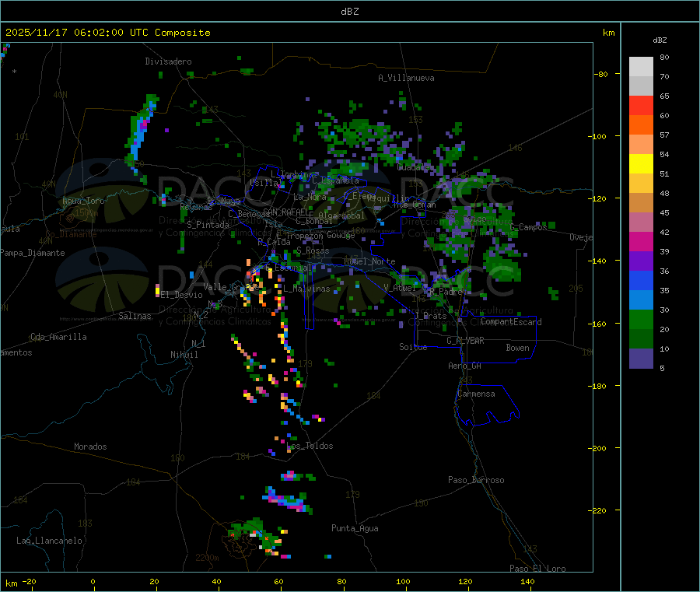Click the Paso_El_Loro place label
This screenshot has height=592, width=700.
[538, 568]
